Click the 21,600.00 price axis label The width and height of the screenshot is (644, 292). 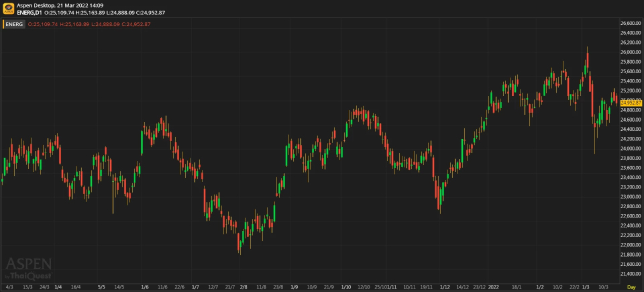(x=631, y=264)
